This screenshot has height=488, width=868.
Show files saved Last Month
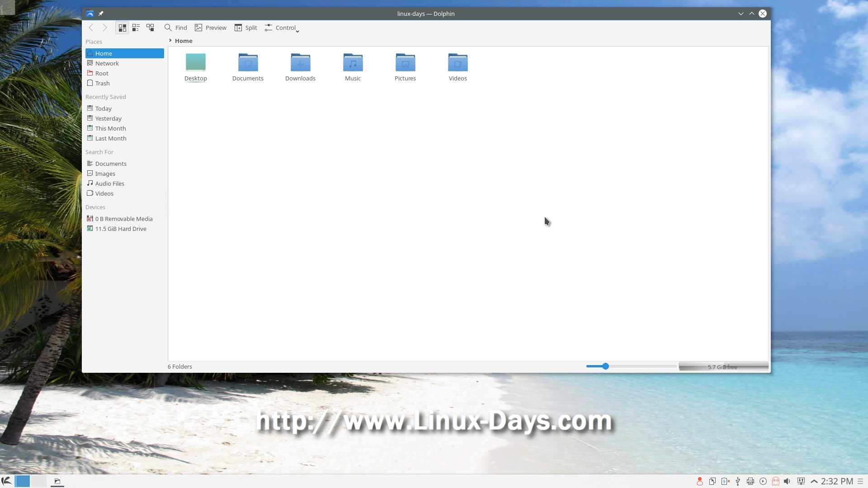point(125,138)
